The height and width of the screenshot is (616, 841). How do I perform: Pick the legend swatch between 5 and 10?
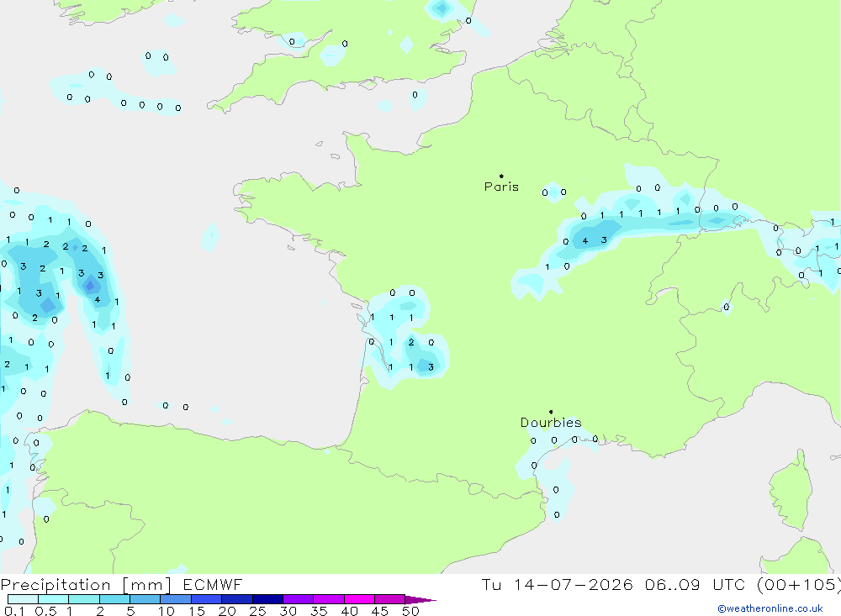pyautogui.click(x=145, y=599)
